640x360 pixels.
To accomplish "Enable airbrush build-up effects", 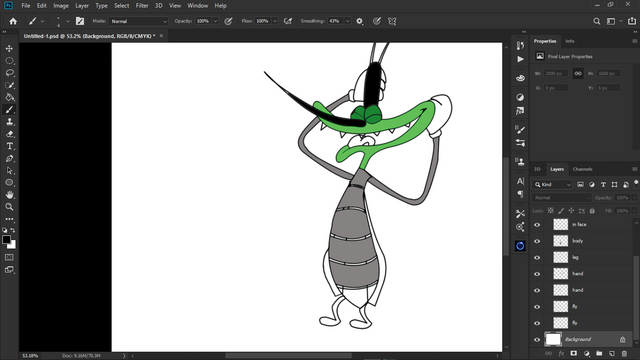I will click(x=288, y=21).
